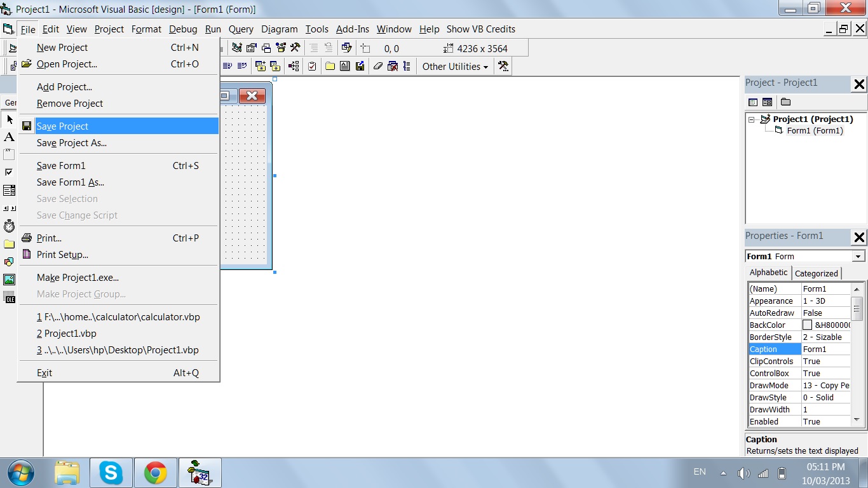Open the Toolbox hammer-wrench icon

(295, 48)
